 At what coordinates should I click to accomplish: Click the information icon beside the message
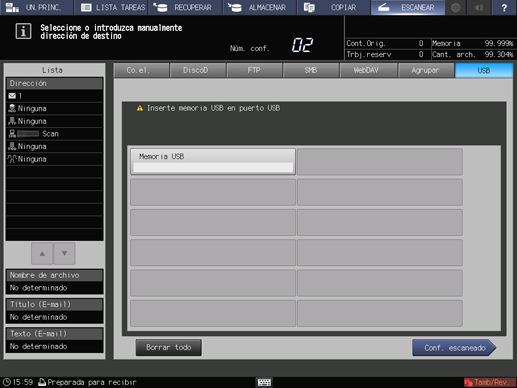[x=23, y=31]
